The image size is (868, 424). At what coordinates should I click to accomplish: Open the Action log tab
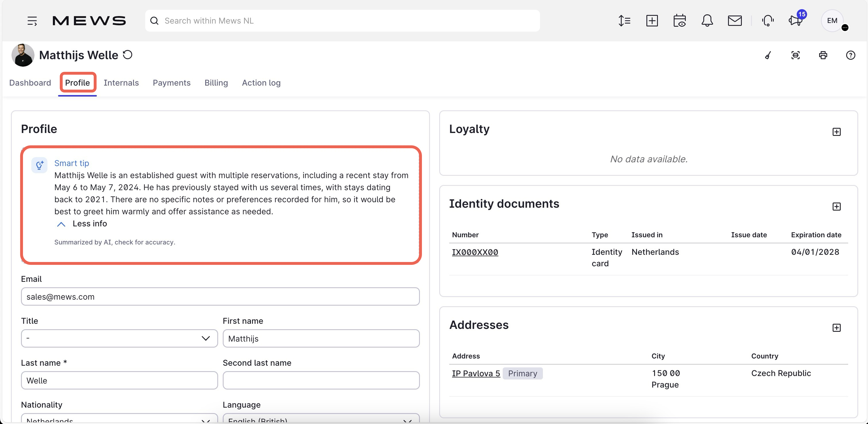pyautogui.click(x=261, y=83)
